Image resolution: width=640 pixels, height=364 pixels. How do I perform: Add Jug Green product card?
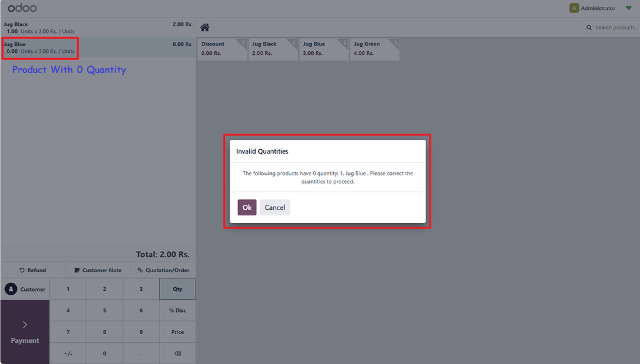(375, 49)
